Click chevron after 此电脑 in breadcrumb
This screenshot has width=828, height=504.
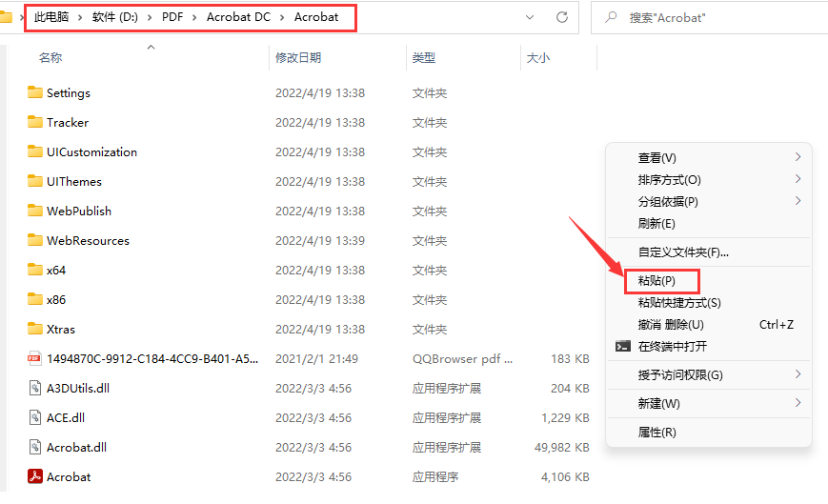tap(80, 17)
